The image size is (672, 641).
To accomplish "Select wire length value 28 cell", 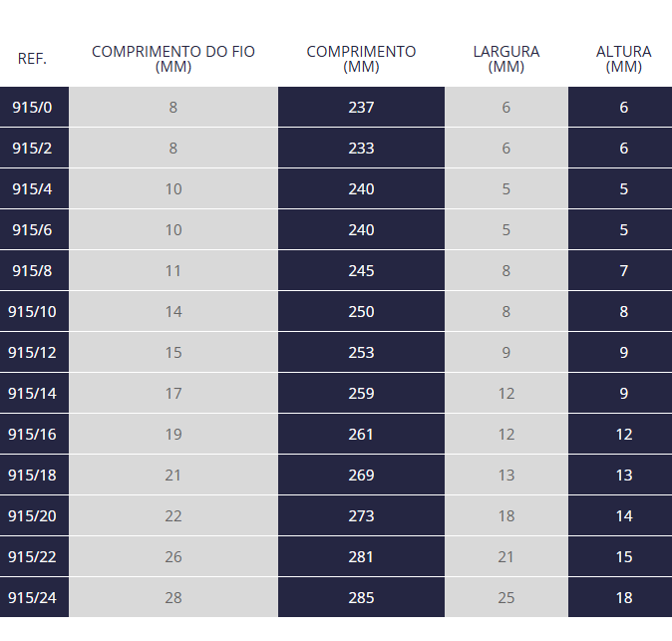I will tap(173, 597).
